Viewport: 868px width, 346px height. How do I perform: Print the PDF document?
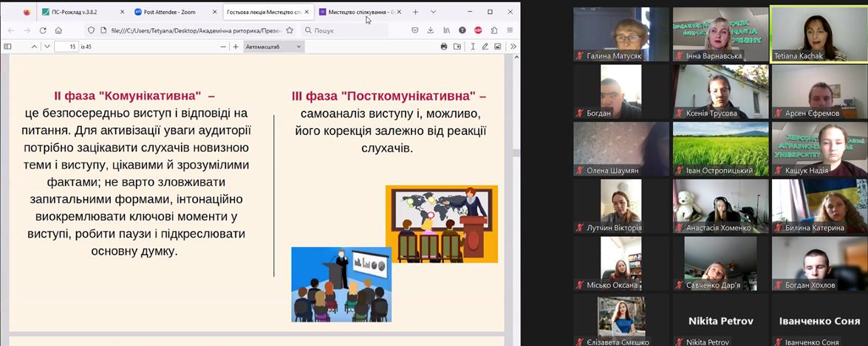coord(444,46)
